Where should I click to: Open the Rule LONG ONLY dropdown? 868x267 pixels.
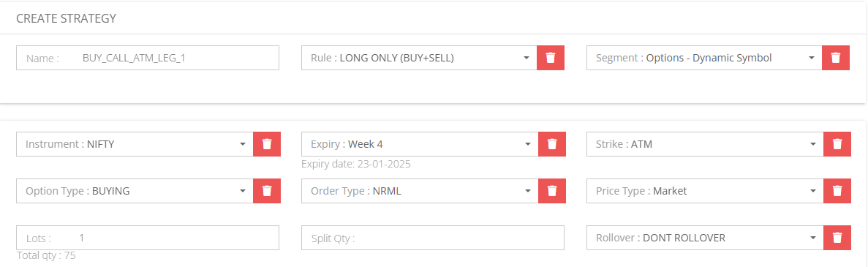(x=419, y=58)
